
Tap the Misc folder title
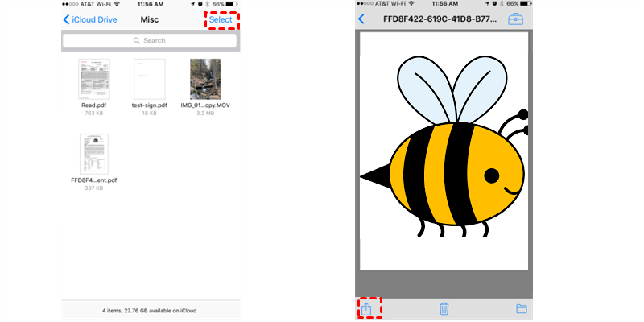(150, 19)
